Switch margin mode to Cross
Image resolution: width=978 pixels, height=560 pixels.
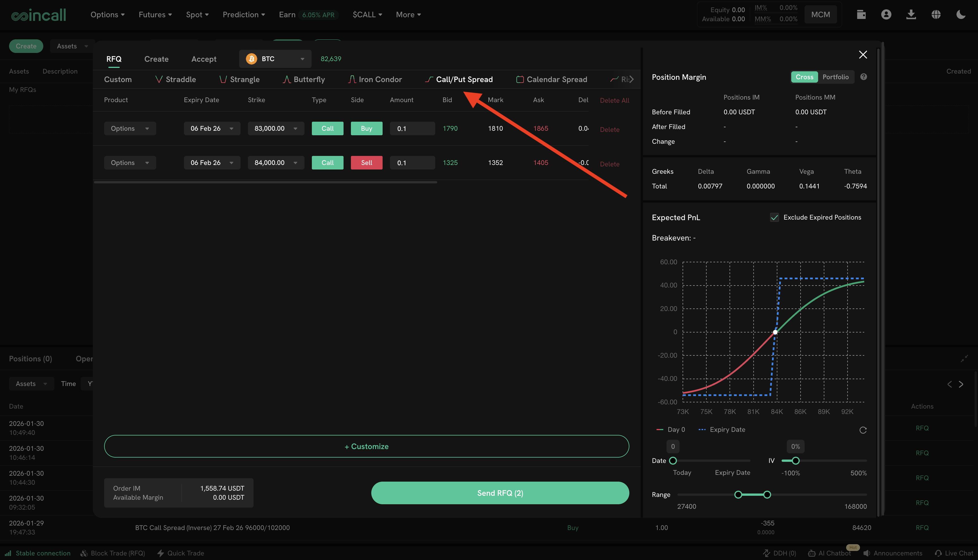tap(804, 77)
